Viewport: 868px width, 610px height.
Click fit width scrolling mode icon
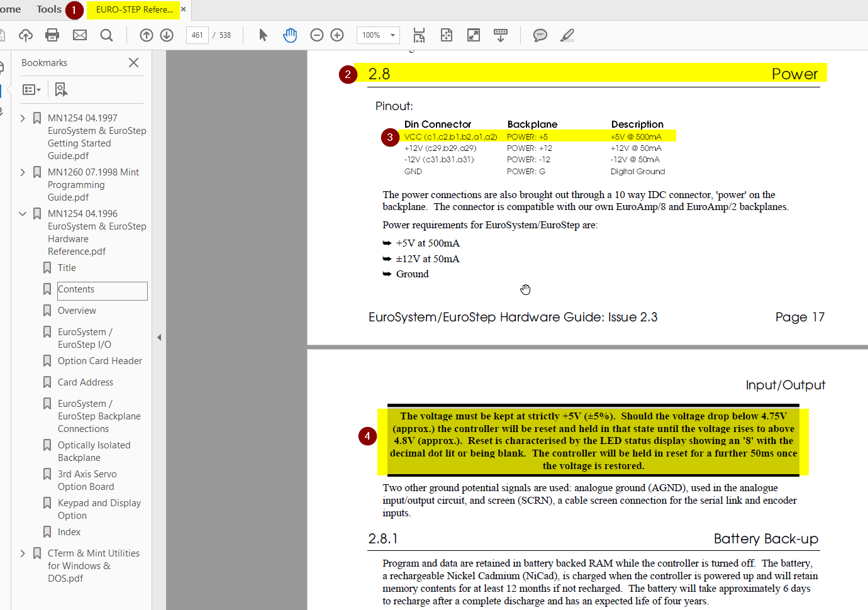tap(419, 35)
